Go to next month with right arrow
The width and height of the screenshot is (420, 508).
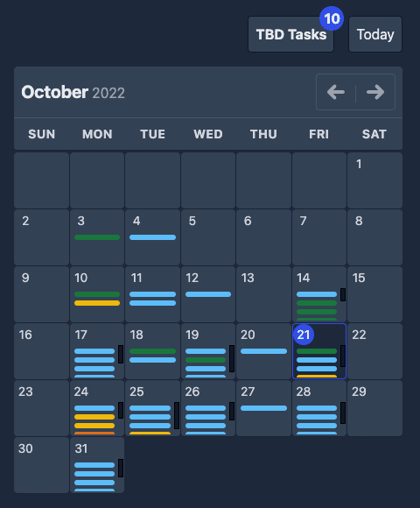click(x=375, y=92)
